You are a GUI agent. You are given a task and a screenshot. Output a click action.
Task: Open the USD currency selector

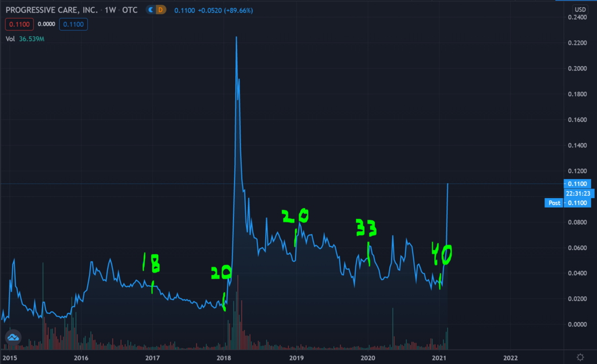580,10
